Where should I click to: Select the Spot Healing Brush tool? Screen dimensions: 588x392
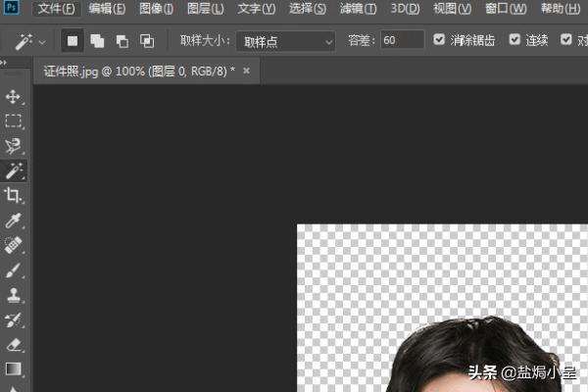coord(14,245)
